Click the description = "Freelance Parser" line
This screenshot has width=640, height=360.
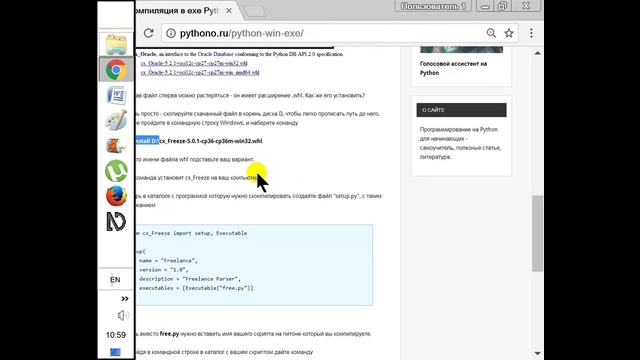[x=190, y=279]
